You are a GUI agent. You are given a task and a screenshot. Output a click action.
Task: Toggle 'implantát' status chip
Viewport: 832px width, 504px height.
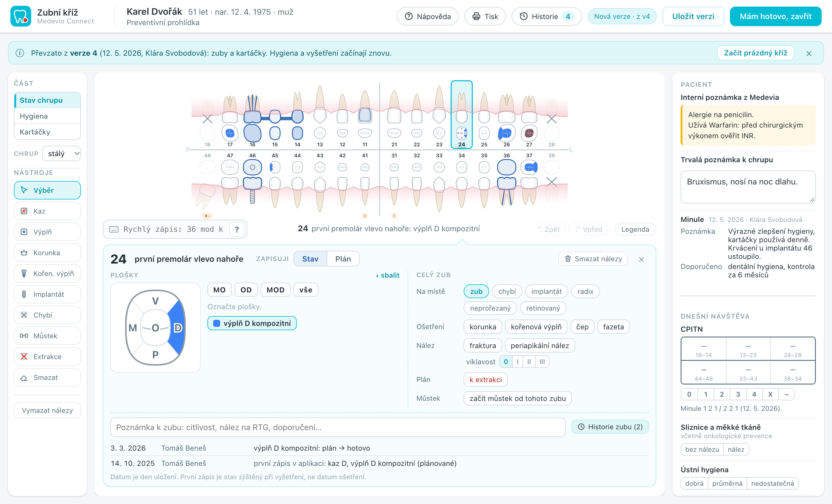coord(546,292)
